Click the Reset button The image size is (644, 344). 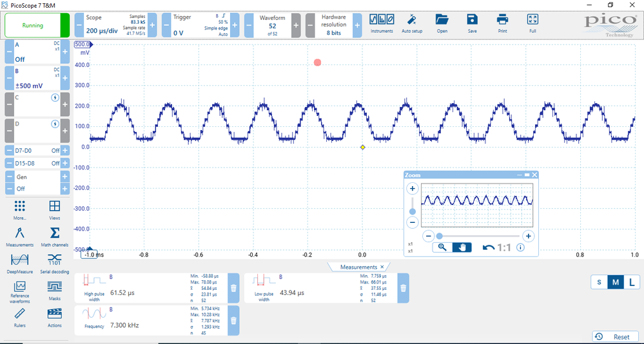(615, 337)
